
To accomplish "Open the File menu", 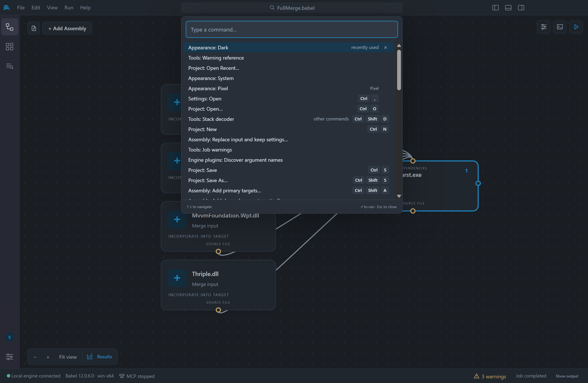I will pyautogui.click(x=21, y=8).
